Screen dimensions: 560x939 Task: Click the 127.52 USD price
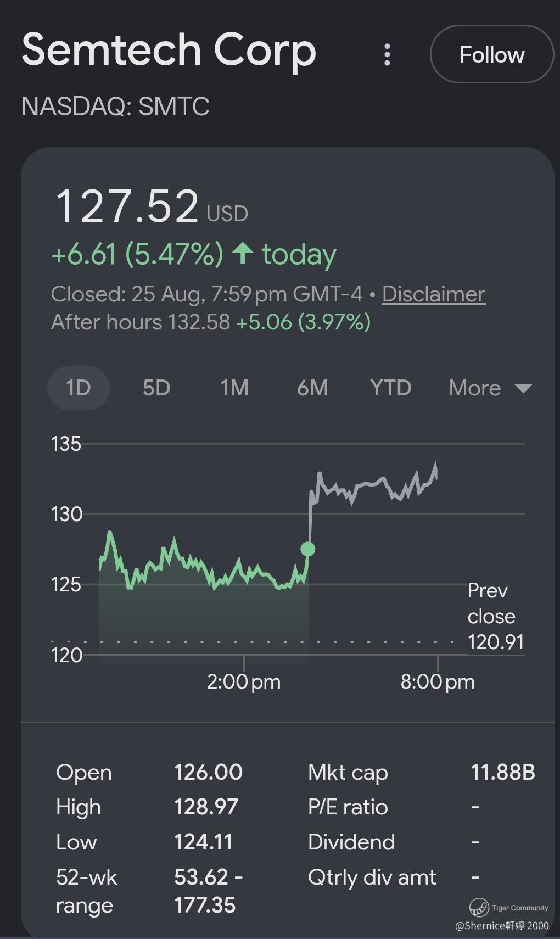coord(152,206)
